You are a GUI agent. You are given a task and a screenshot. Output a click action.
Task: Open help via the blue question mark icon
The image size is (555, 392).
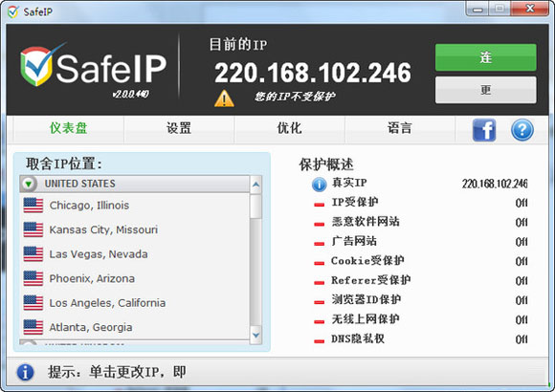[x=522, y=130]
